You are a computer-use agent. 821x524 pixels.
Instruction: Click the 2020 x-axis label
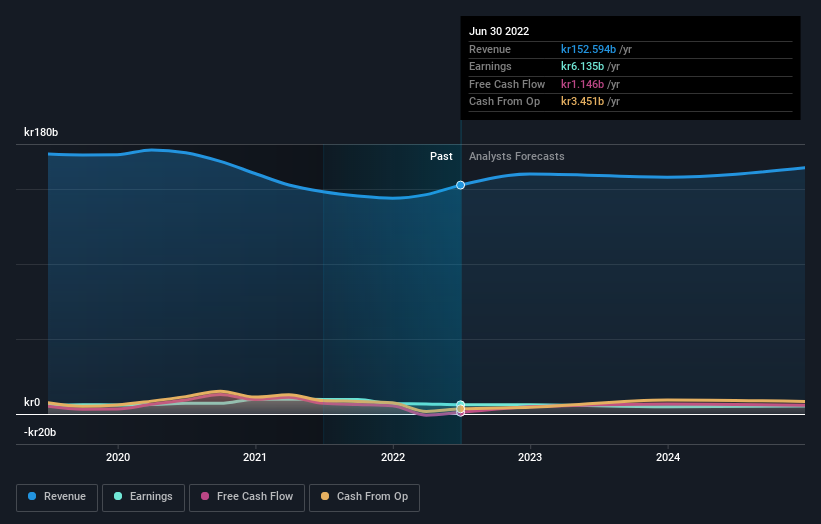118,457
